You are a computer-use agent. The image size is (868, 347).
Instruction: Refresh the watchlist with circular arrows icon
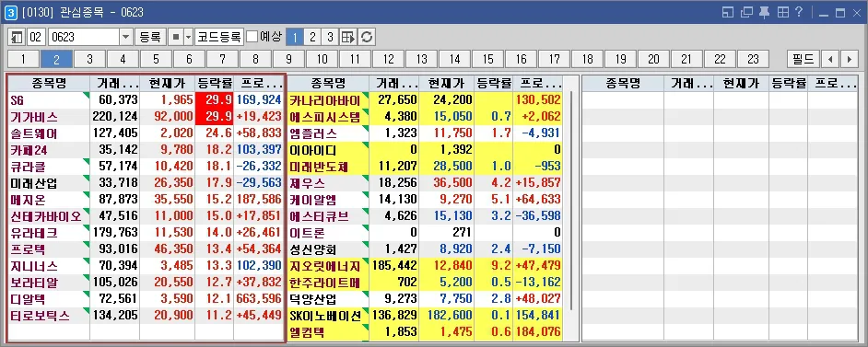[366, 38]
